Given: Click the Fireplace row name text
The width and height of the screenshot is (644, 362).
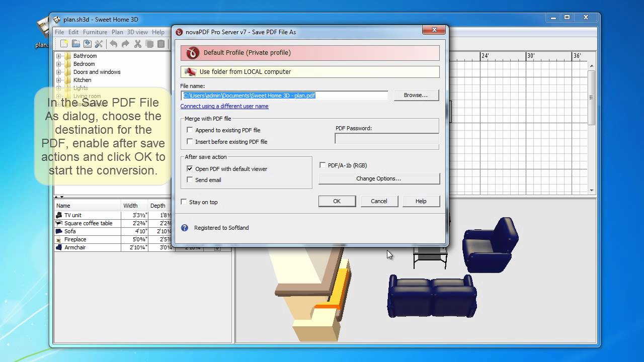Looking at the screenshot, I should (75, 239).
